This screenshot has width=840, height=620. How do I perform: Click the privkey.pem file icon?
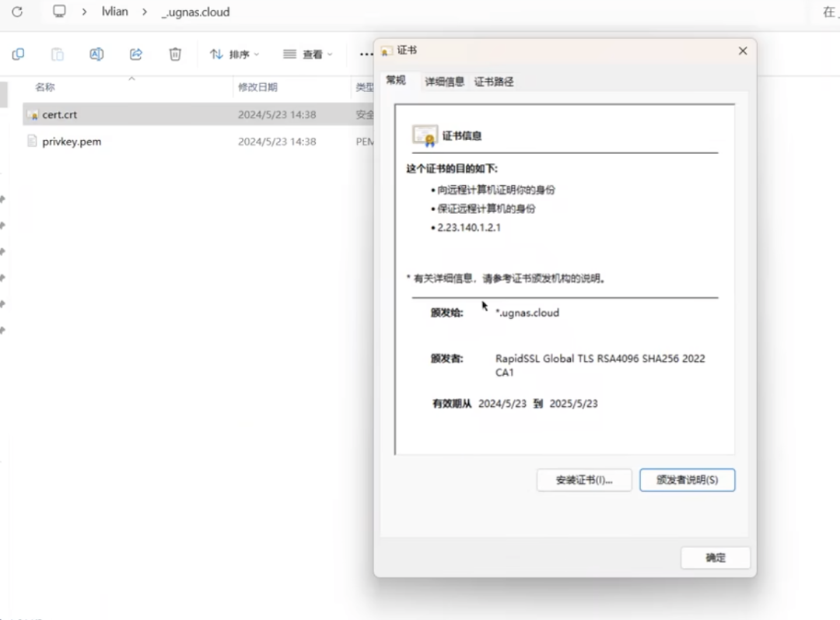(x=32, y=141)
